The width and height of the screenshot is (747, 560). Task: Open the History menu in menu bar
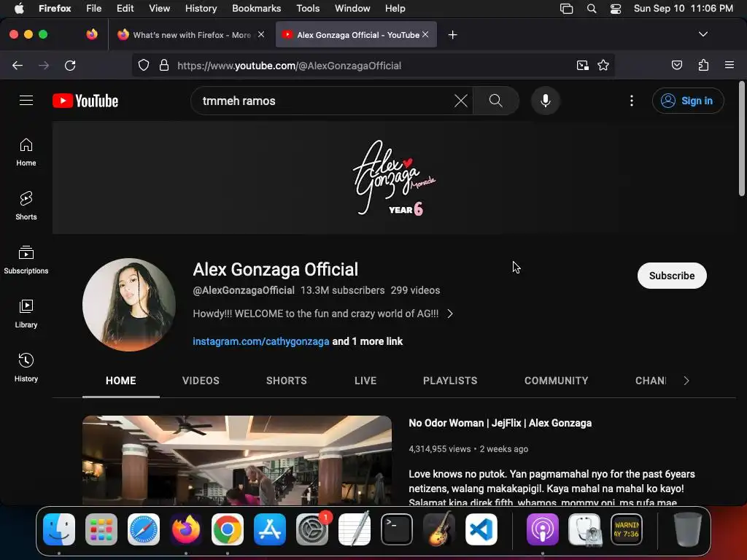tap(201, 9)
